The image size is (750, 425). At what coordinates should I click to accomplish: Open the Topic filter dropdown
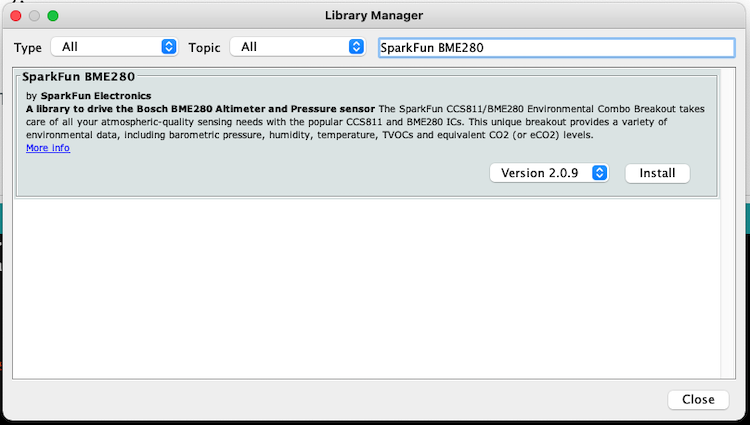[298, 47]
